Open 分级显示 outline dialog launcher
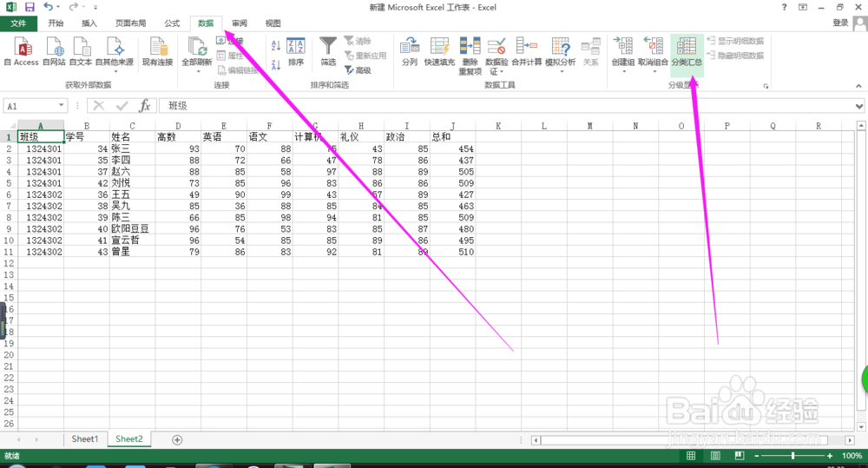Image resolution: width=868 pixels, height=468 pixels. tap(766, 86)
